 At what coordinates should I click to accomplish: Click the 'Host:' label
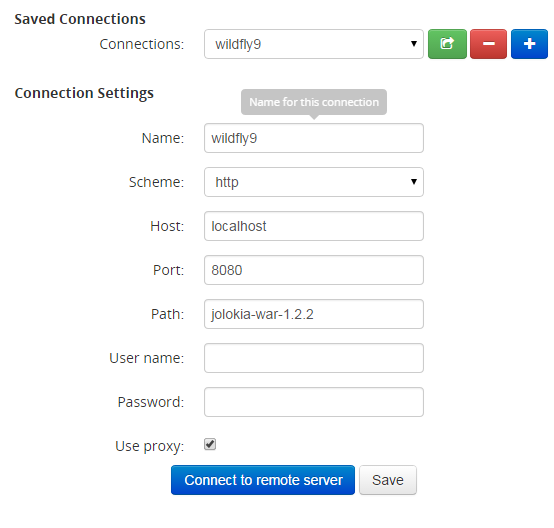click(x=167, y=226)
